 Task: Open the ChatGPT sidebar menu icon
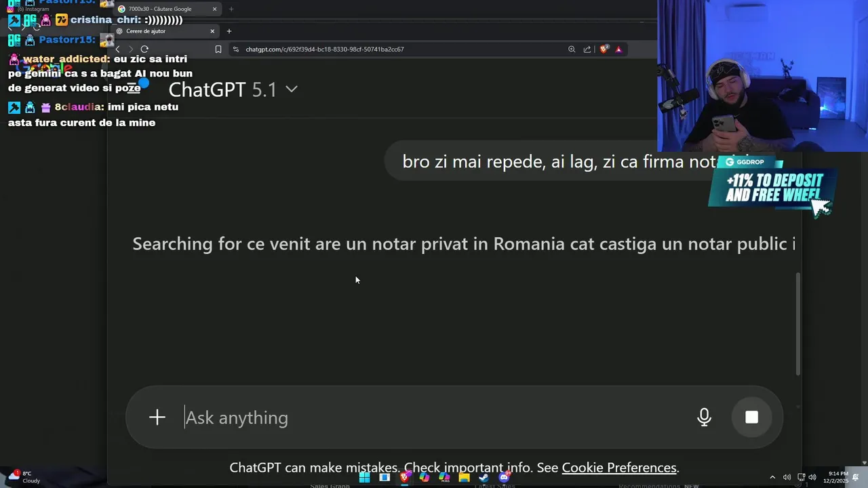pos(133,89)
